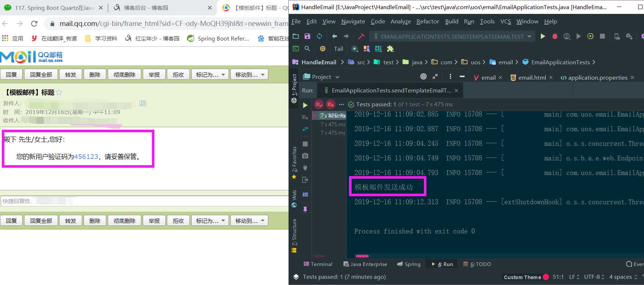Open the File menu in IntelliJ

[x=296, y=22]
